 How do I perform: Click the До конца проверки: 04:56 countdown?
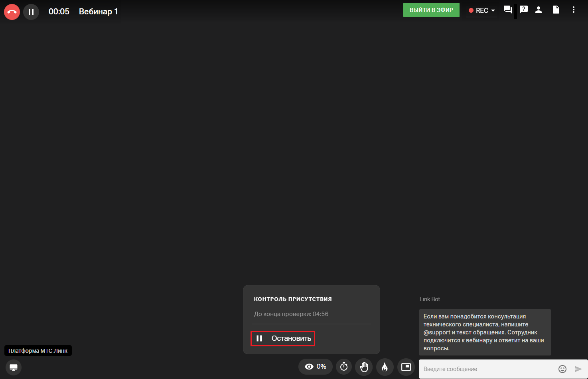point(291,314)
